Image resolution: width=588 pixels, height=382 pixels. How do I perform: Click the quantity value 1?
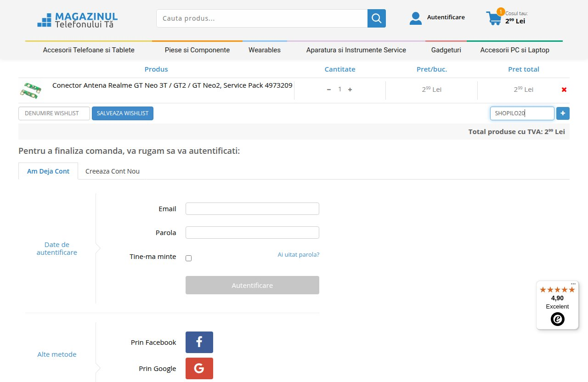(x=340, y=89)
